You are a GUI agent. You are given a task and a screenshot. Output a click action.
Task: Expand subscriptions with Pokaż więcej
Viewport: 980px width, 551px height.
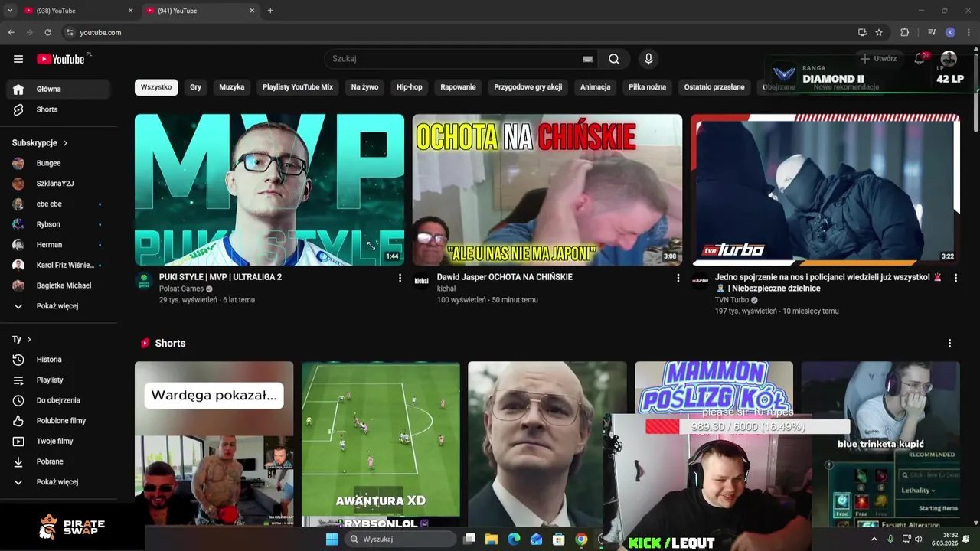[x=59, y=306]
